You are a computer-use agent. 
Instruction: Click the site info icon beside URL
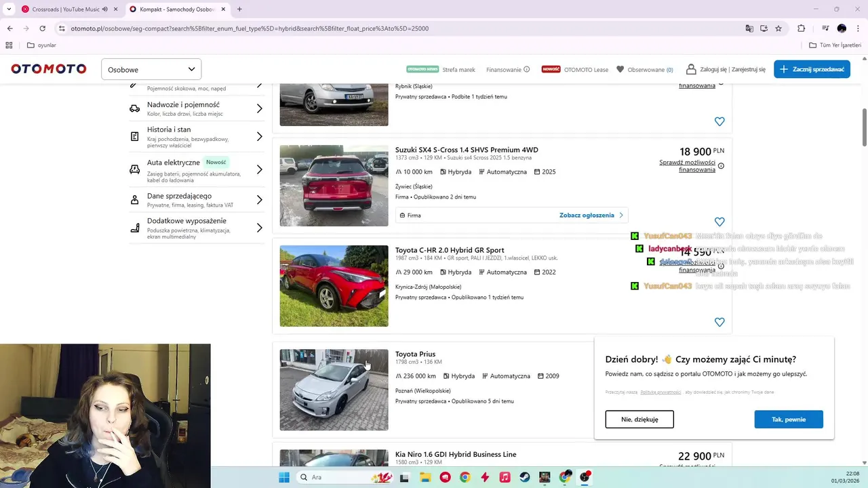(x=62, y=28)
